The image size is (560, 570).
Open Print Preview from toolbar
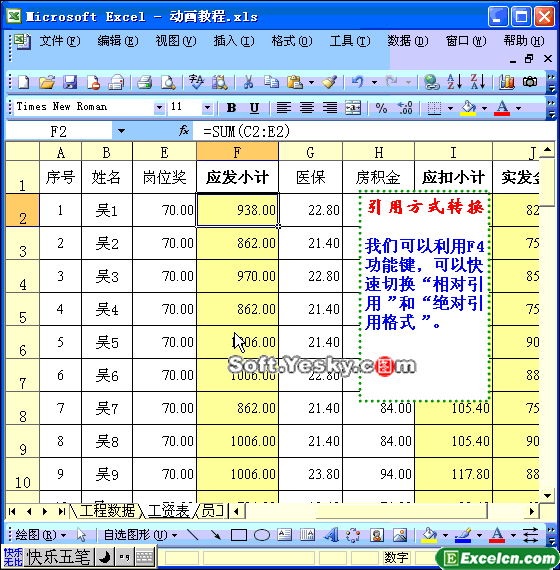[x=168, y=82]
